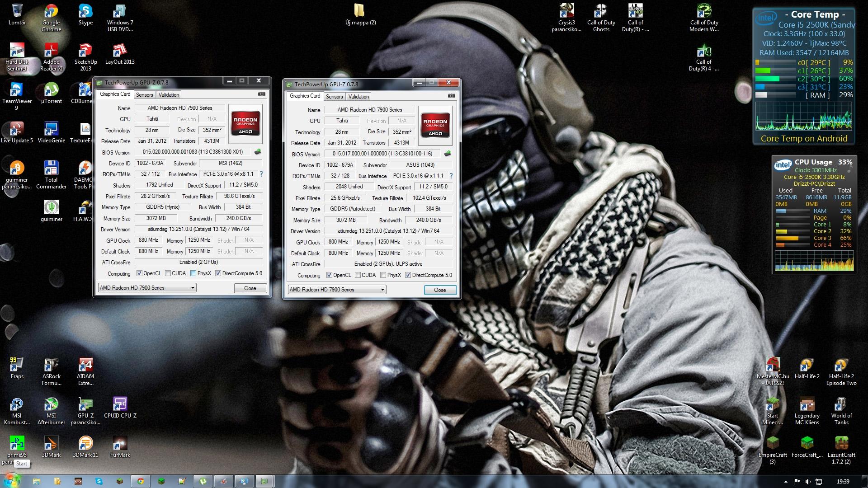868x488 pixels.
Task: Click the Core Temp on Android link
Action: pyautogui.click(x=804, y=139)
